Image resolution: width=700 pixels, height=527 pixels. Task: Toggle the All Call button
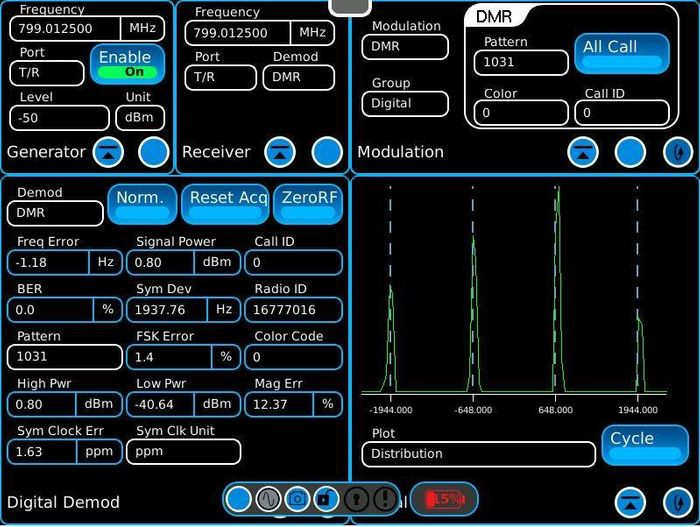coord(621,54)
